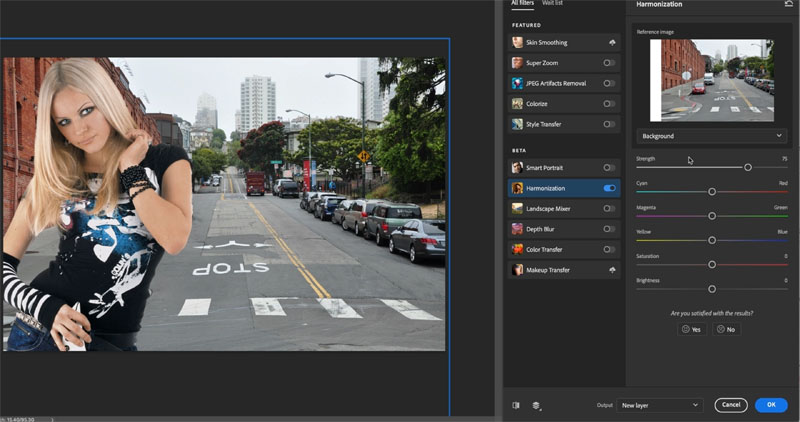Click the Brightness slider handle
The width and height of the screenshot is (800, 422).
pyautogui.click(x=712, y=289)
